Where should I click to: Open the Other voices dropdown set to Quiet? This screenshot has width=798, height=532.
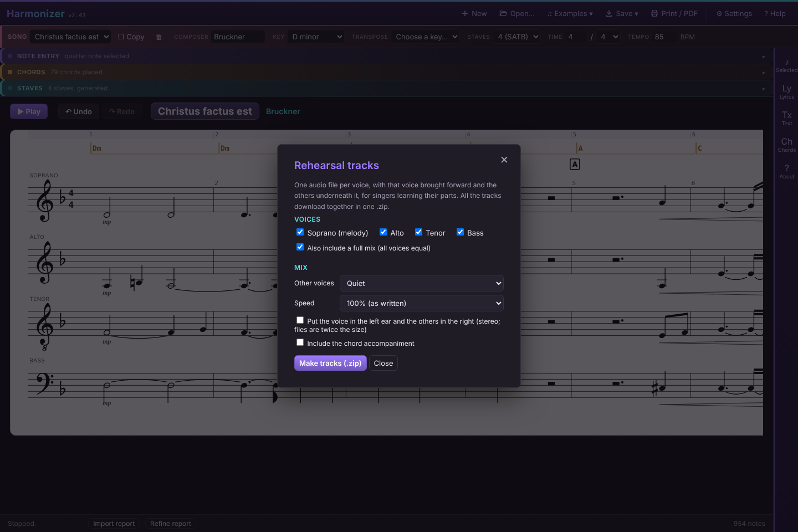click(422, 283)
